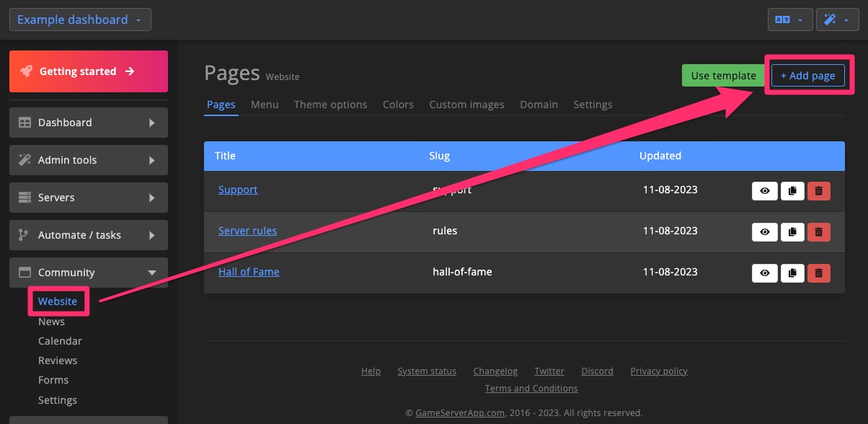The image size is (868, 424).
Task: Click the Add page button
Action: [x=807, y=75]
